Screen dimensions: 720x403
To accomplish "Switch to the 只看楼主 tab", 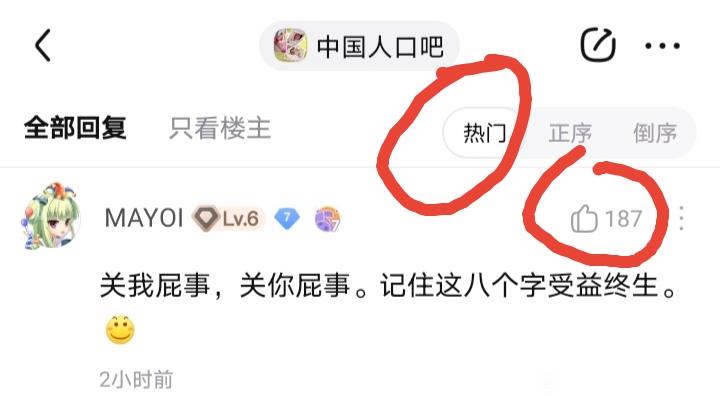I will click(x=220, y=128).
